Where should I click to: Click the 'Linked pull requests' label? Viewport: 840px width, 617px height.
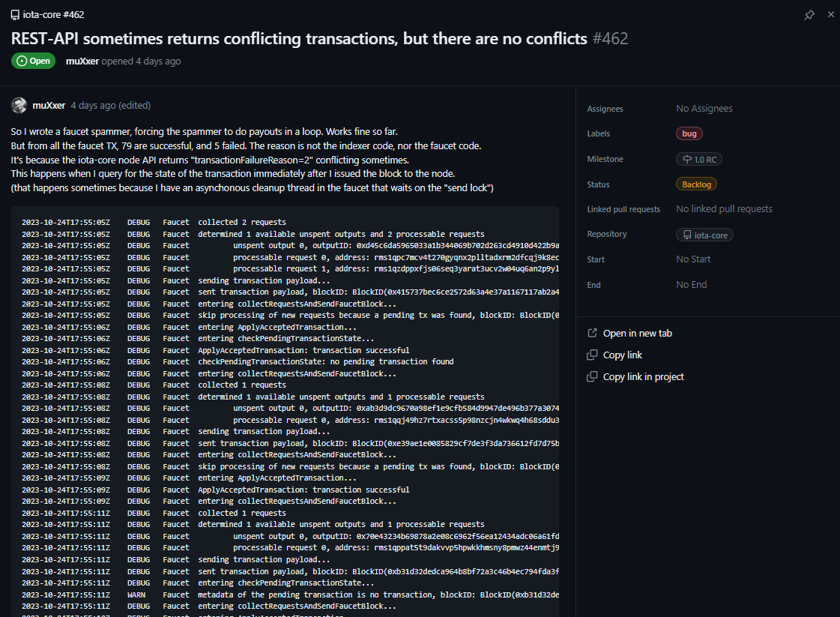[x=623, y=209]
